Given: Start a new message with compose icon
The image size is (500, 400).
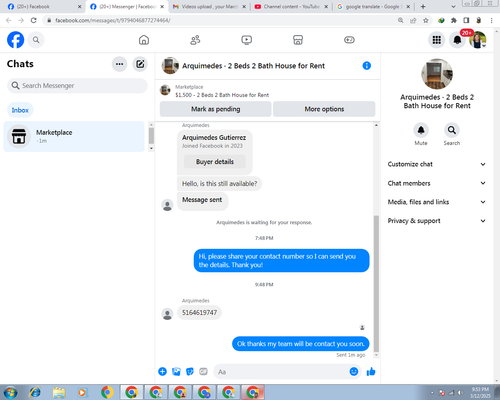Looking at the screenshot, I should click(140, 64).
